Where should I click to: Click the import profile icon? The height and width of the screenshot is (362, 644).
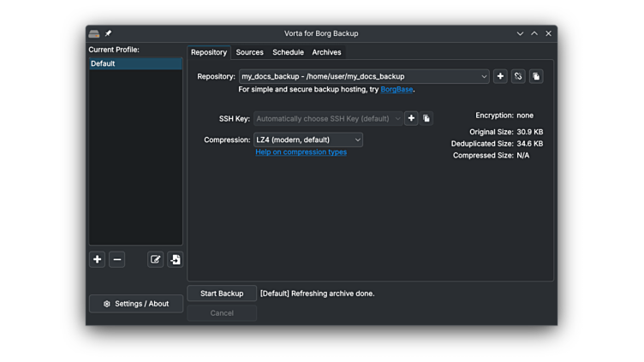click(175, 259)
